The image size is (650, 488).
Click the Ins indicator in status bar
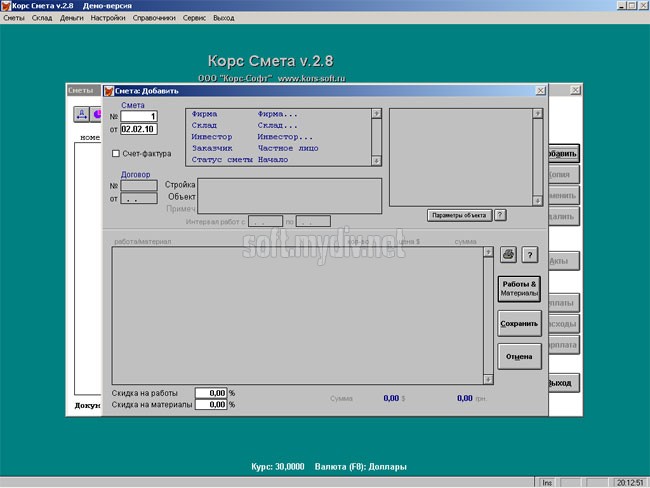click(x=547, y=483)
